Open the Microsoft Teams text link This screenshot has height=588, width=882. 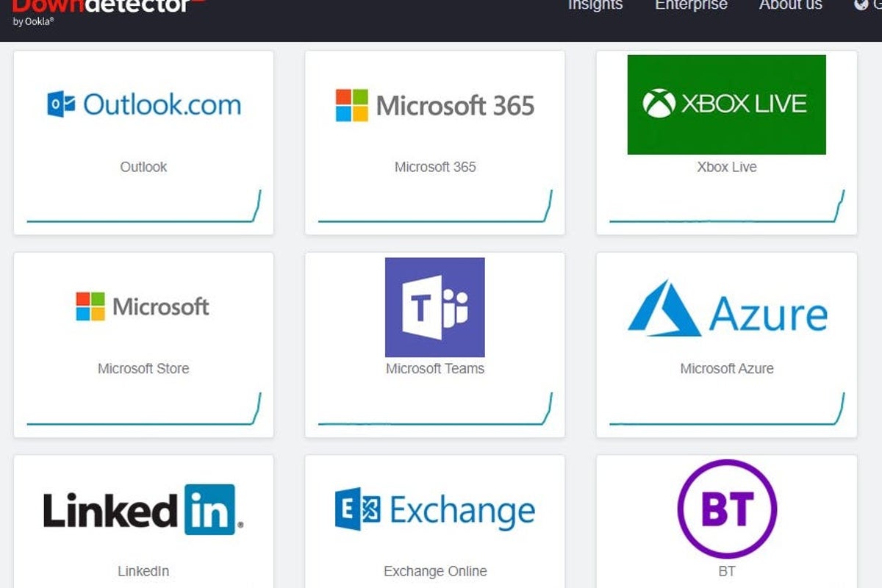point(435,369)
